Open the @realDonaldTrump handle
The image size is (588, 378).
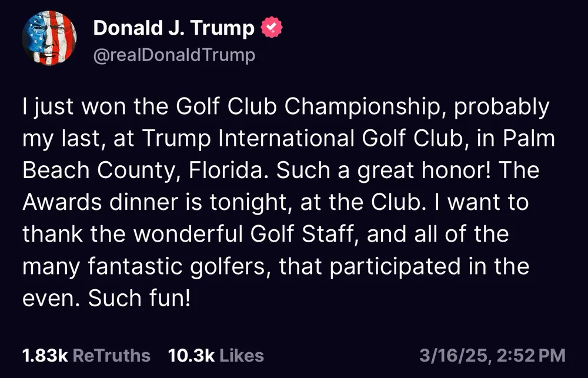click(174, 55)
